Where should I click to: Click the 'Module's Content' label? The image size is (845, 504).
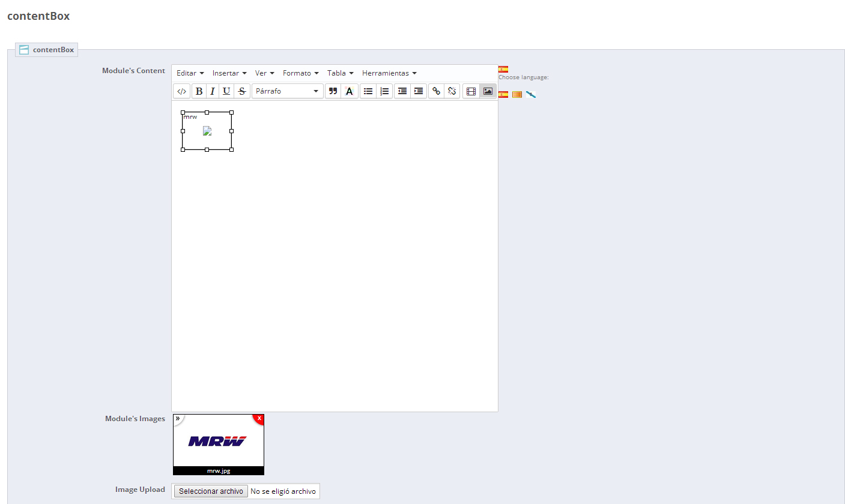point(133,71)
